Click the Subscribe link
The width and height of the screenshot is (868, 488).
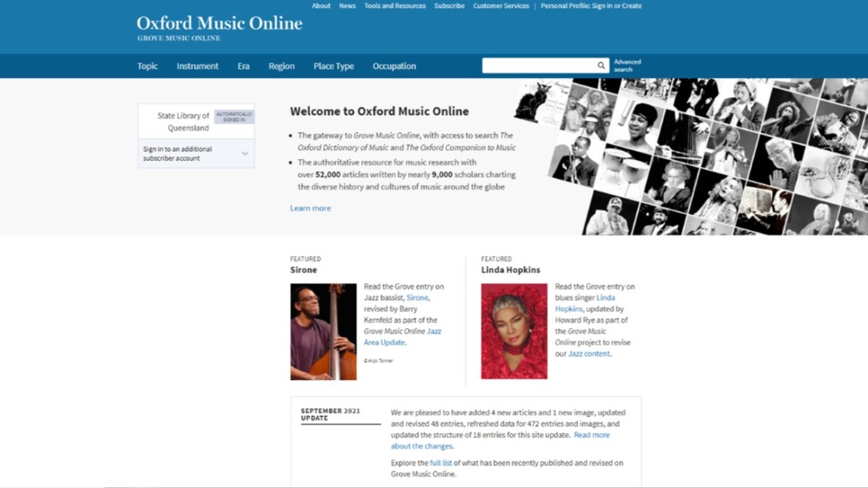[x=449, y=6]
